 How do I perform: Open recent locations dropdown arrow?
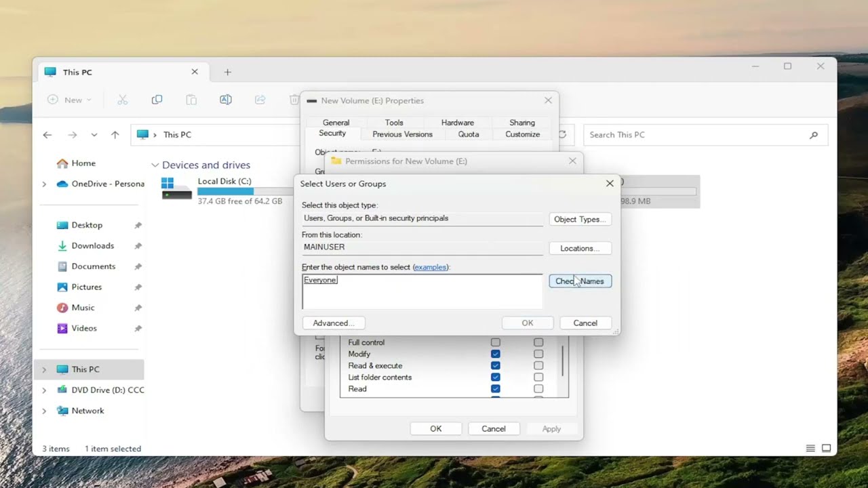94,135
